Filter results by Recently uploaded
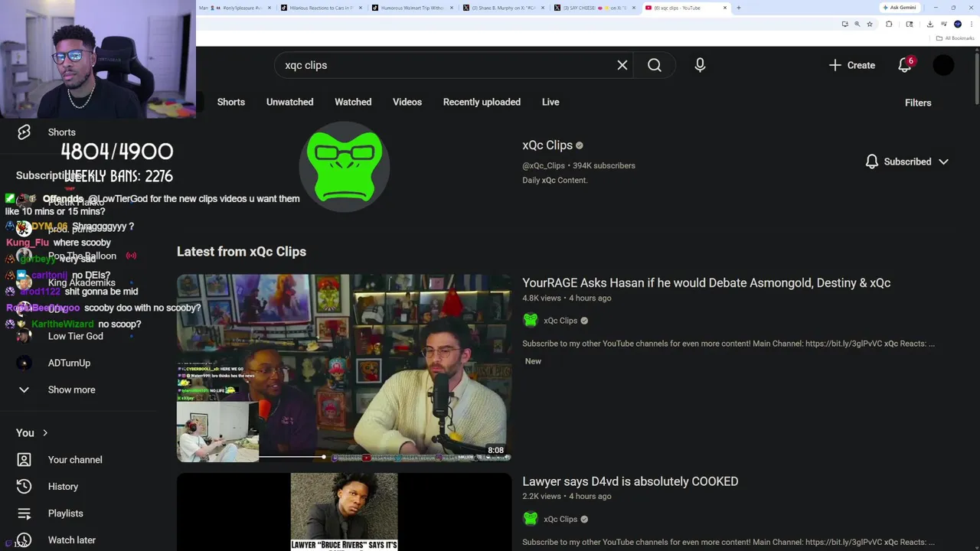 (482, 102)
